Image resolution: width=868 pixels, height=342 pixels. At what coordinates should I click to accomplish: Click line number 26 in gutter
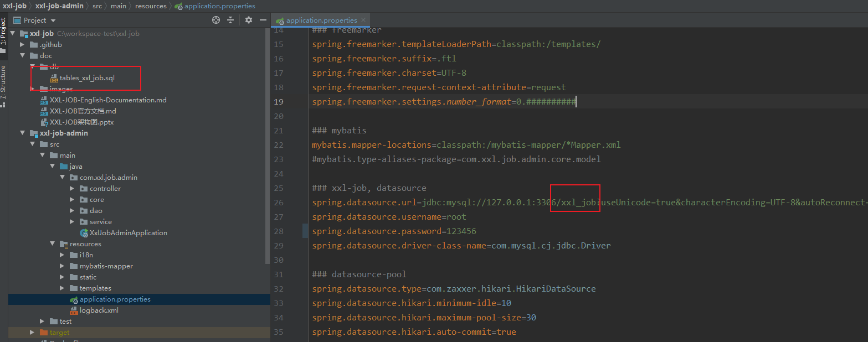tap(279, 202)
